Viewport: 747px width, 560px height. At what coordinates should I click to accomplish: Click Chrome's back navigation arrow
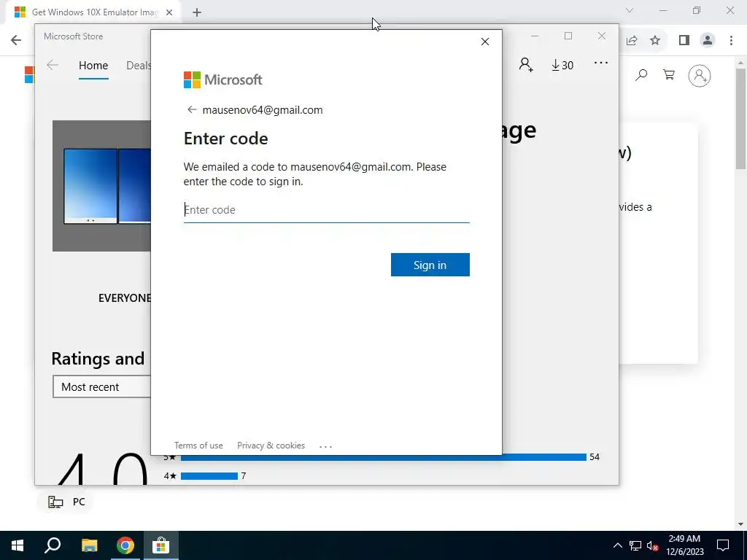point(16,40)
